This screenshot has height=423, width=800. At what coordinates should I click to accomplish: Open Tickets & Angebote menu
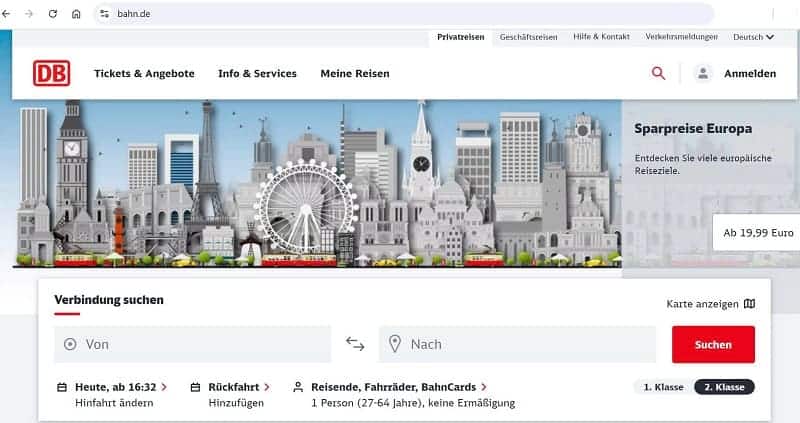(144, 73)
